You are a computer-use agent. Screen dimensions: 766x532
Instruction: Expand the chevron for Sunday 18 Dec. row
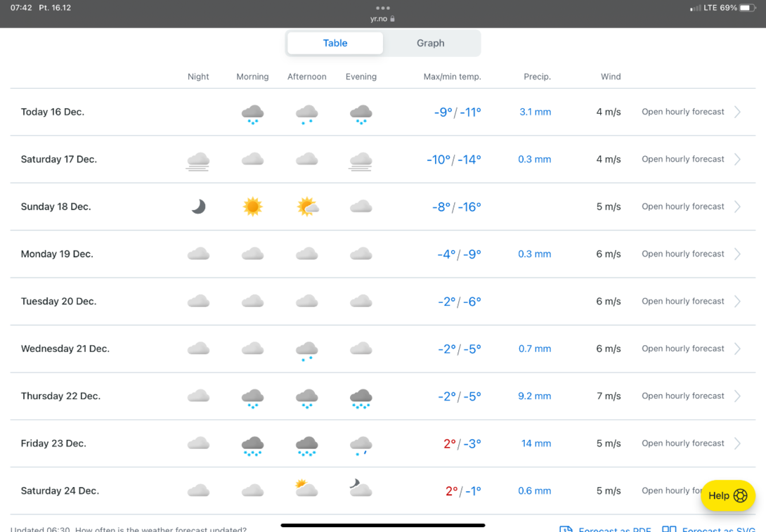pos(738,207)
